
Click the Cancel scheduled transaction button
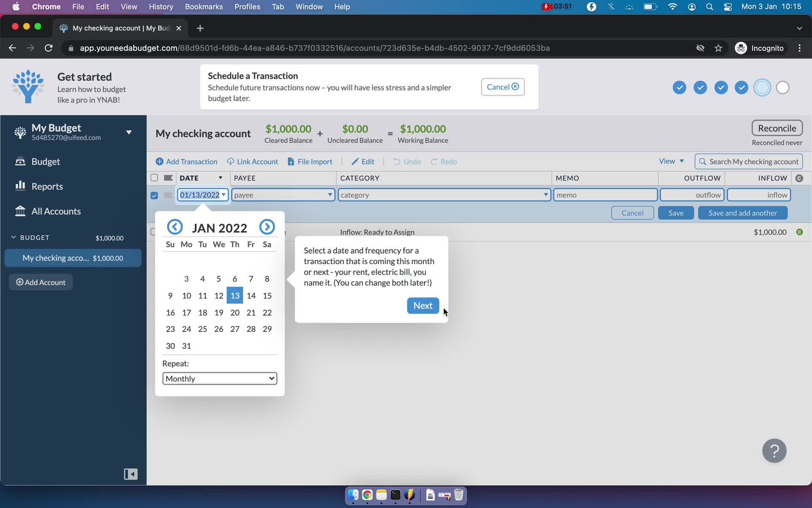point(502,86)
